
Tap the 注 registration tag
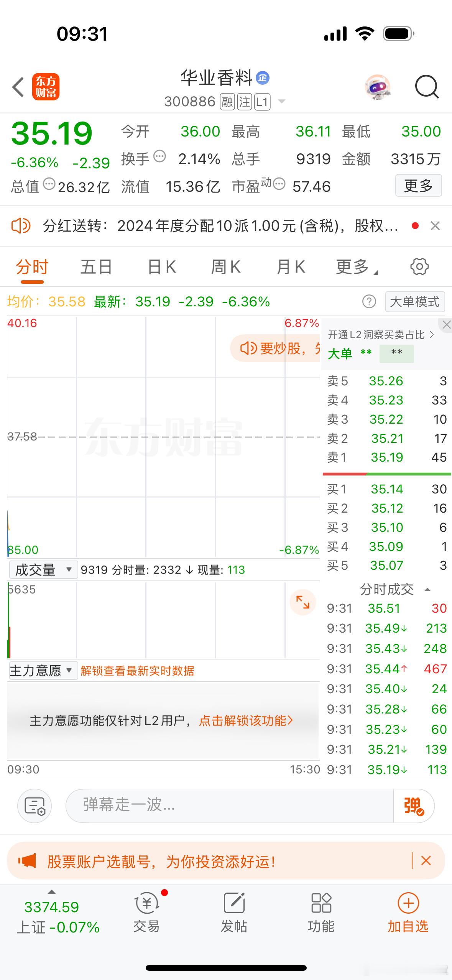244,102
